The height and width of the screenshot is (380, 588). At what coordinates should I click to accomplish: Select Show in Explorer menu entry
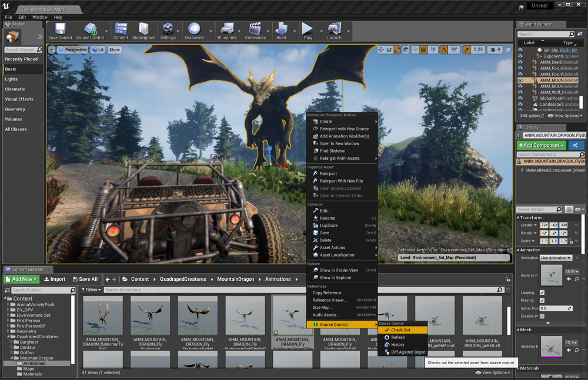point(342,278)
